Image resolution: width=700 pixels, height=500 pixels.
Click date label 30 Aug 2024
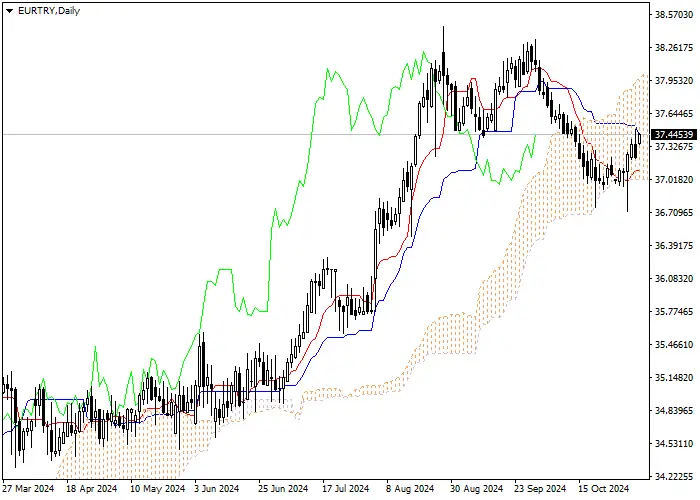point(477,489)
